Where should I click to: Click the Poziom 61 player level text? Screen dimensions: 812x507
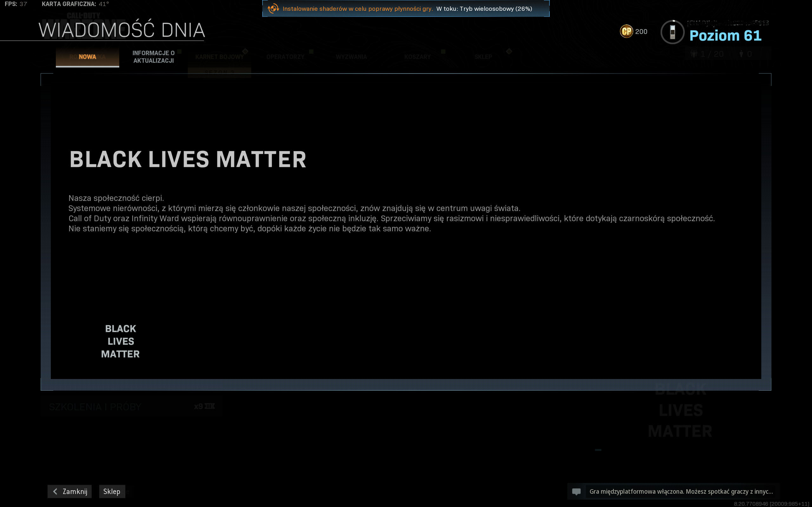click(725, 35)
